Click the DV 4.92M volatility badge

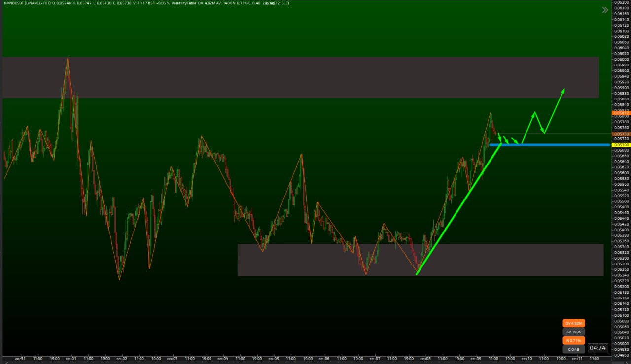point(573,323)
